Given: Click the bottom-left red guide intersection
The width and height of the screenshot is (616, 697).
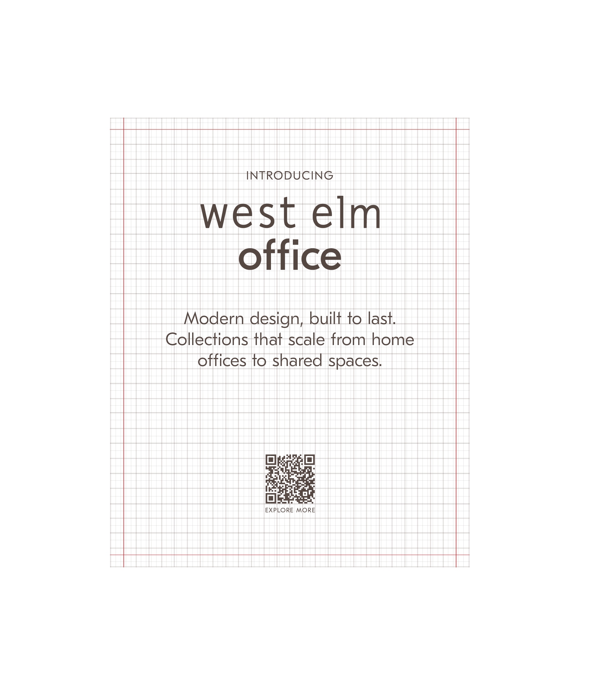Looking at the screenshot, I should point(124,555).
